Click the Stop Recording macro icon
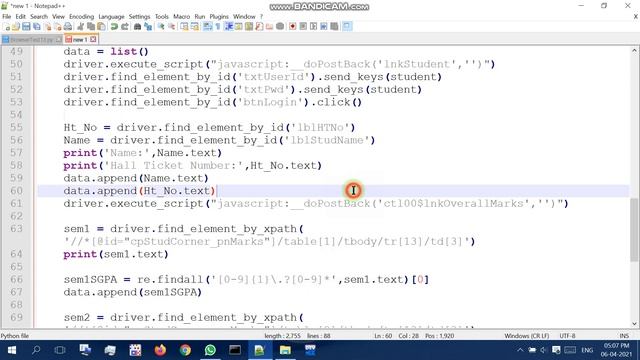Image resolution: width=640 pixels, height=360 pixels. point(303,27)
